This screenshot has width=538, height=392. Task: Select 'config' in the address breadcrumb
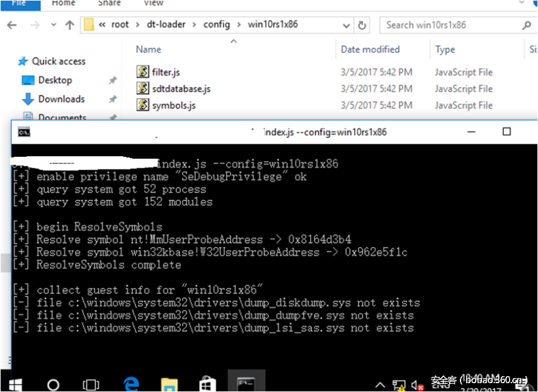click(x=217, y=25)
